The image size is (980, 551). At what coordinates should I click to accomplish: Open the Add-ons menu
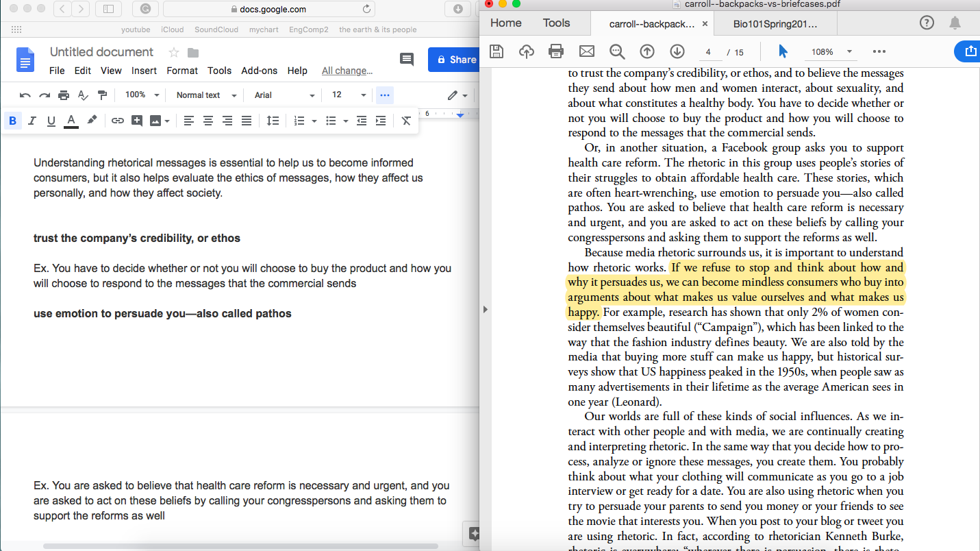[x=260, y=71]
